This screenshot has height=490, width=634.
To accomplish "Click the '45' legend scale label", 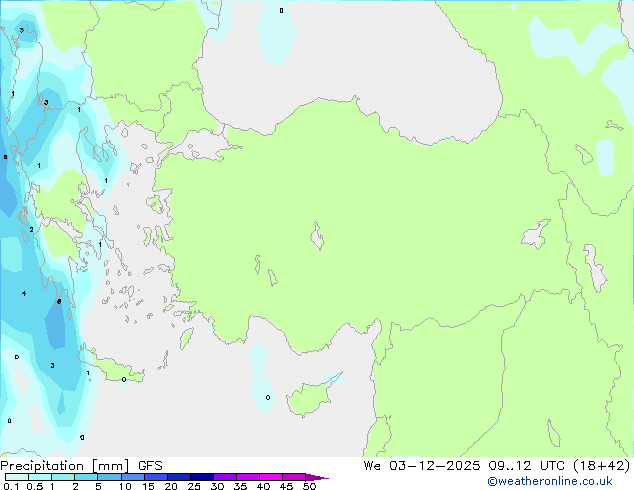I will 286,486.
